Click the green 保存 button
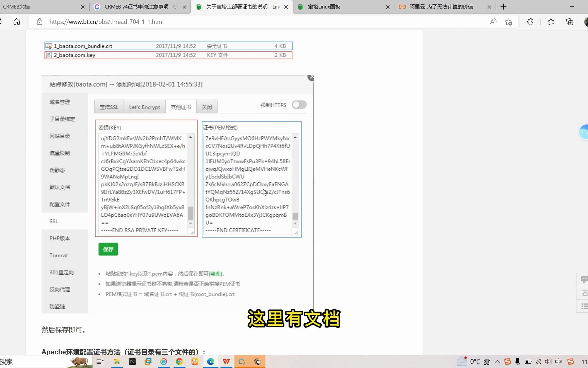This screenshot has height=368, width=588. pos(108,249)
